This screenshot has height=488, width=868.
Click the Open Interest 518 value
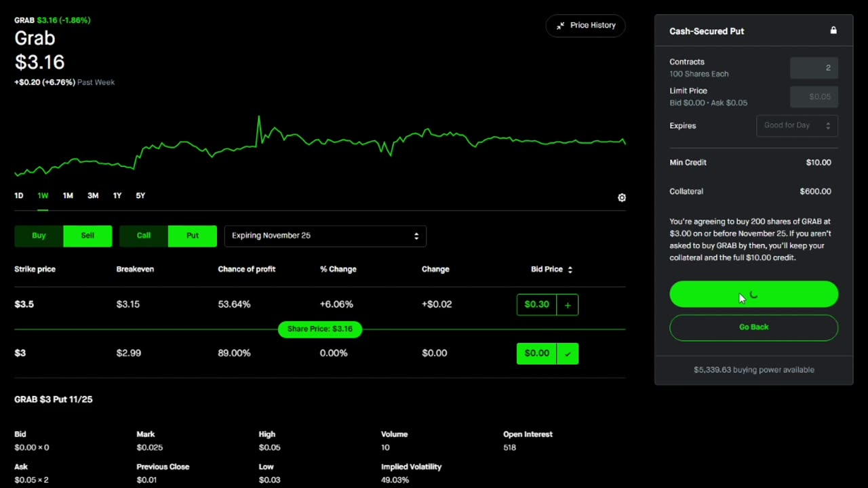coord(509,448)
